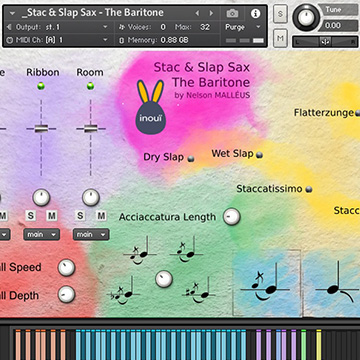Click the Dry Slap label
This screenshot has height=360, width=360.
(x=163, y=157)
